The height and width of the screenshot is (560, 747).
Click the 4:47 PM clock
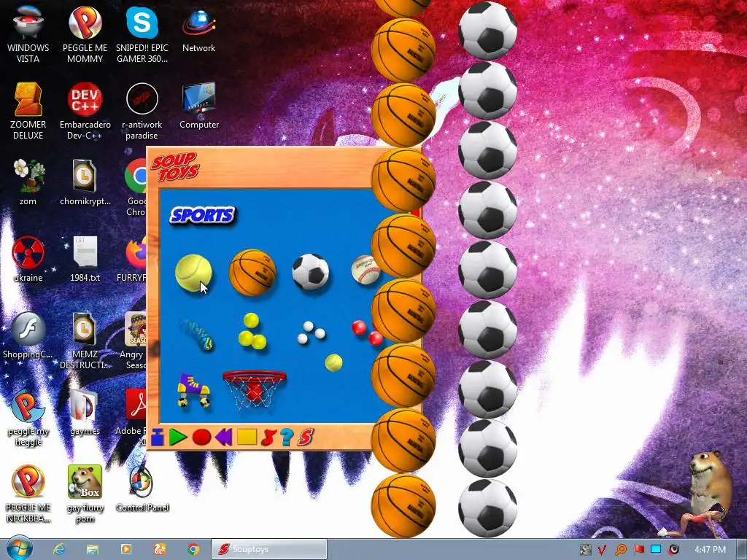pos(709,550)
